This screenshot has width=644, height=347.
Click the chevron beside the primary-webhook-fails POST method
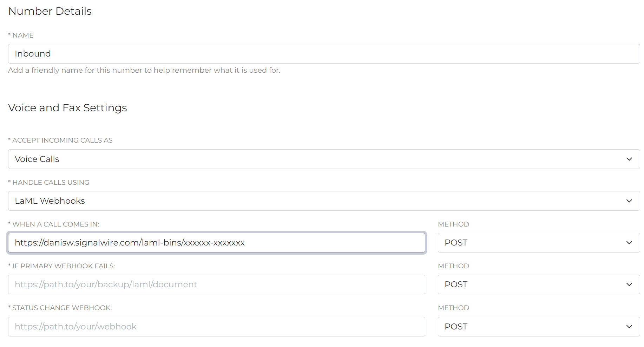coord(629,284)
